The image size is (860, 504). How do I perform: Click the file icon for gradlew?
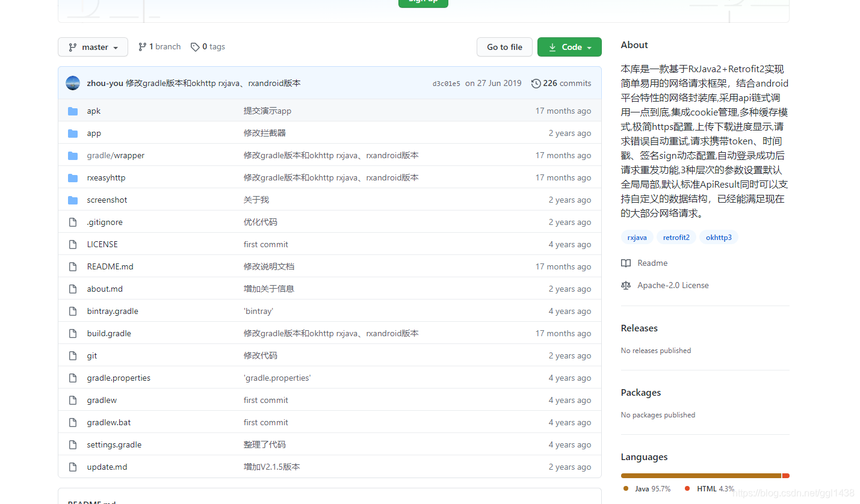(73, 400)
